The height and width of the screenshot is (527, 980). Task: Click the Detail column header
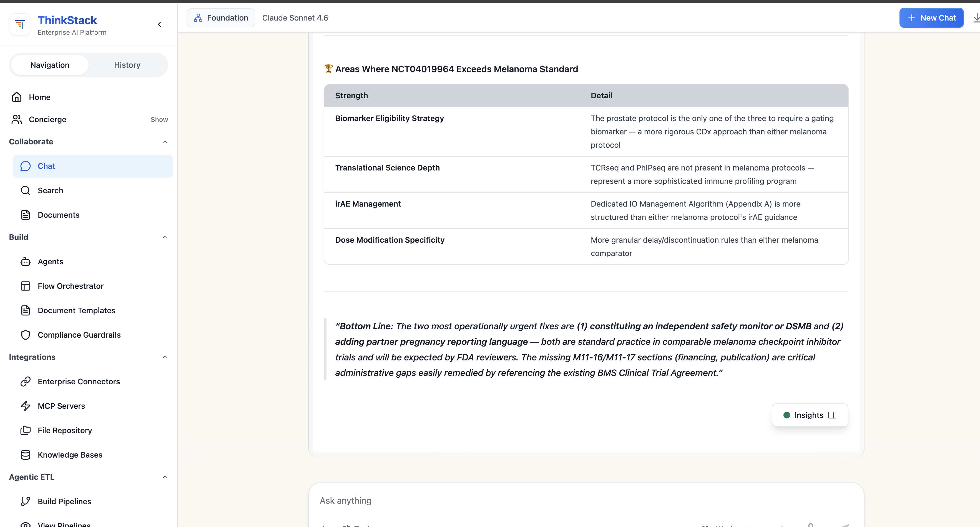point(602,96)
